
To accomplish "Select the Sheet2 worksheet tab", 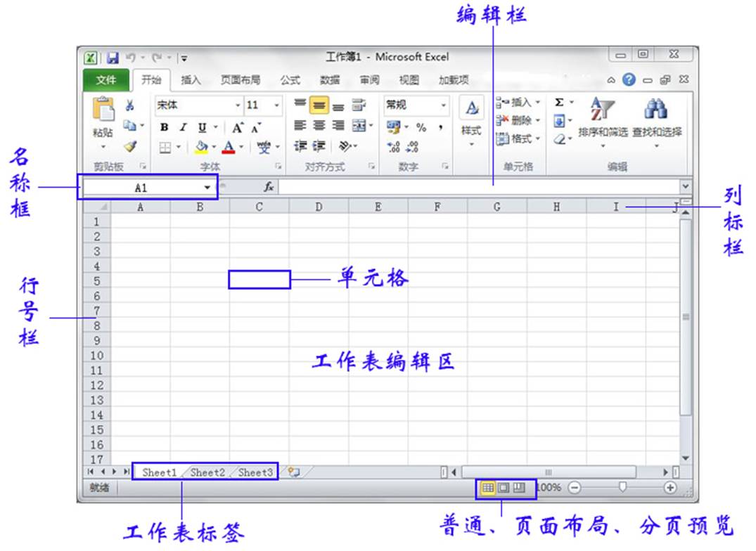I will (207, 472).
